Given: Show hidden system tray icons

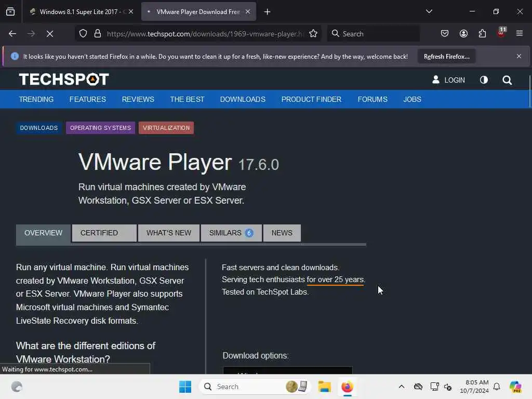Looking at the screenshot, I should tap(402, 387).
